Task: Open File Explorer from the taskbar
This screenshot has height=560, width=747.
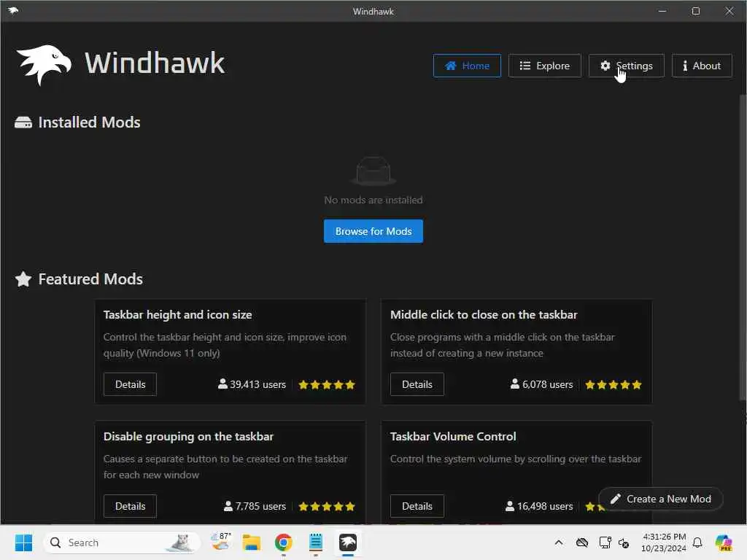Action: (x=251, y=542)
